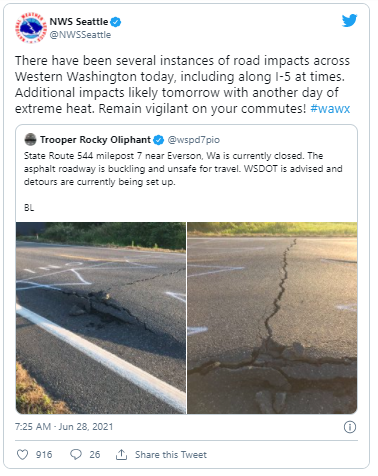The image size is (378, 476).
Task: Open the quoted tweet text about State Route 544
Action: [x=183, y=169]
